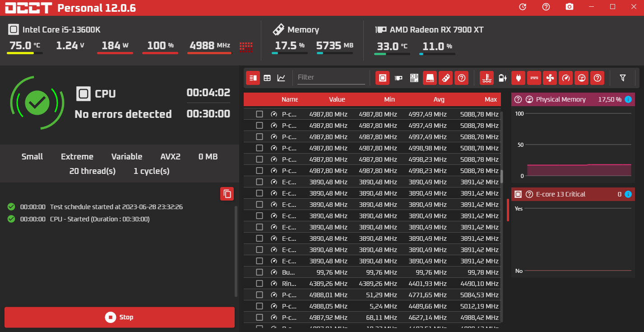Sort the table by the Avg column

pyautogui.click(x=439, y=99)
